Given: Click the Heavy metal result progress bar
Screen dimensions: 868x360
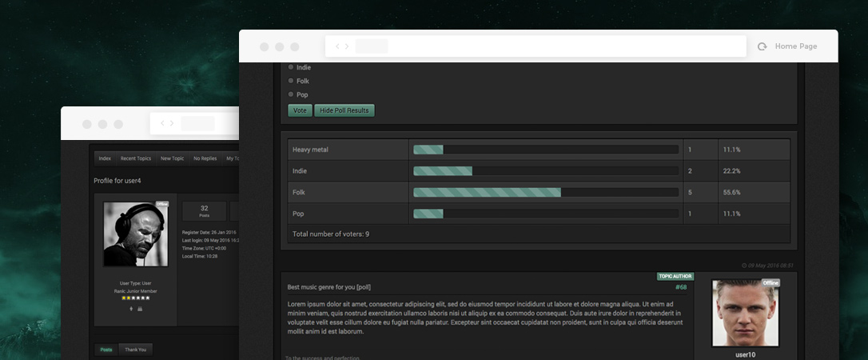Looking at the screenshot, I should [546, 150].
